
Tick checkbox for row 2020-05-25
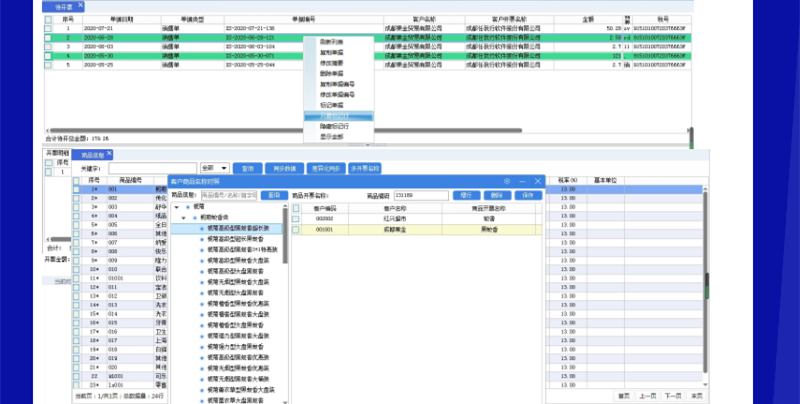click(48, 65)
